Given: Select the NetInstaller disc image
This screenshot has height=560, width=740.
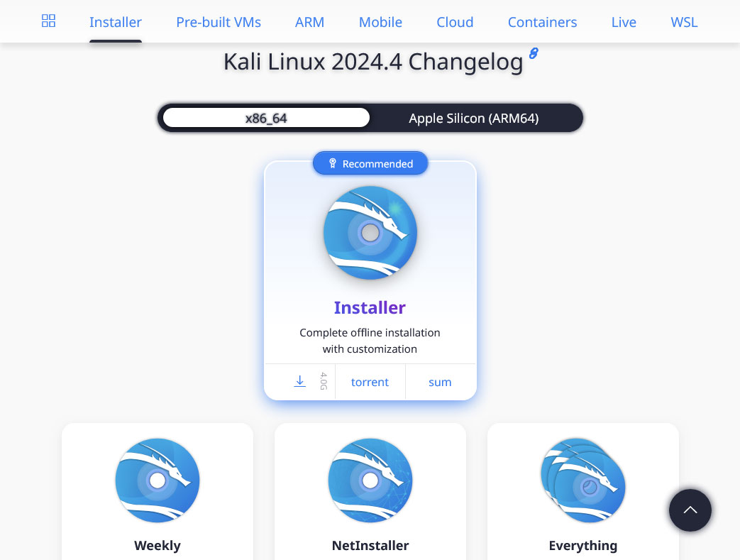Looking at the screenshot, I should pyautogui.click(x=370, y=481).
